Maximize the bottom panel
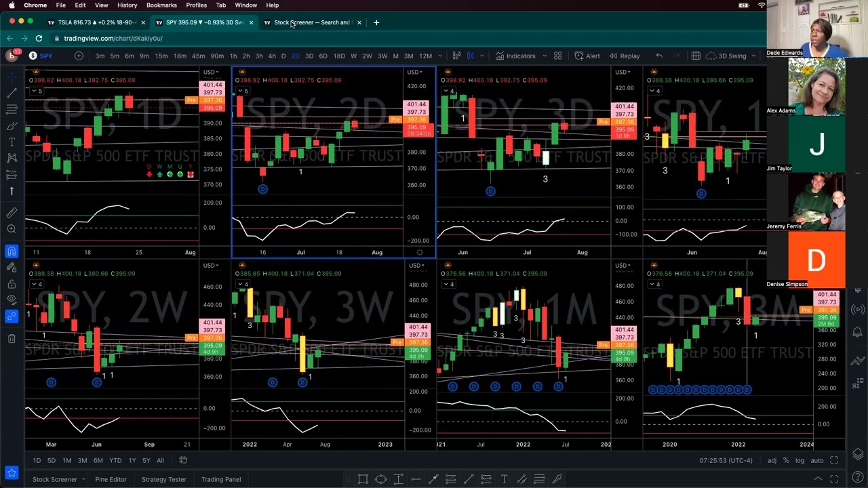The height and width of the screenshot is (488, 868). pos(834,479)
